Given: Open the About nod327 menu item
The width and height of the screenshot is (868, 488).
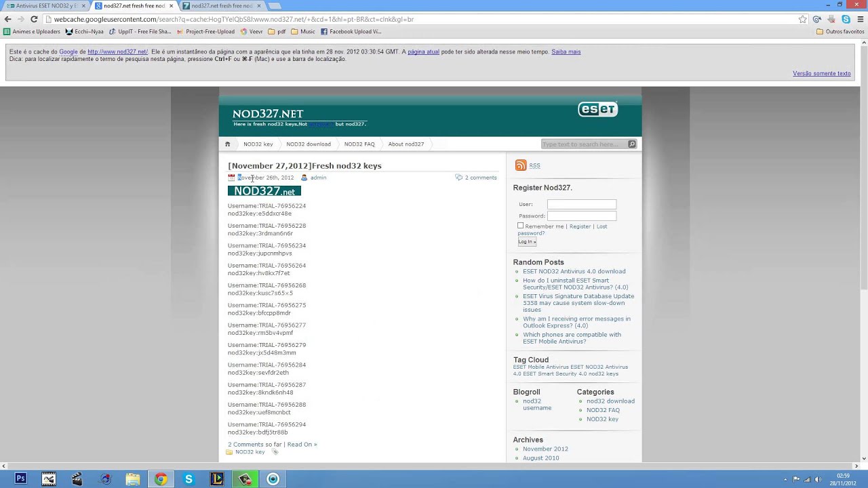Looking at the screenshot, I should (406, 144).
